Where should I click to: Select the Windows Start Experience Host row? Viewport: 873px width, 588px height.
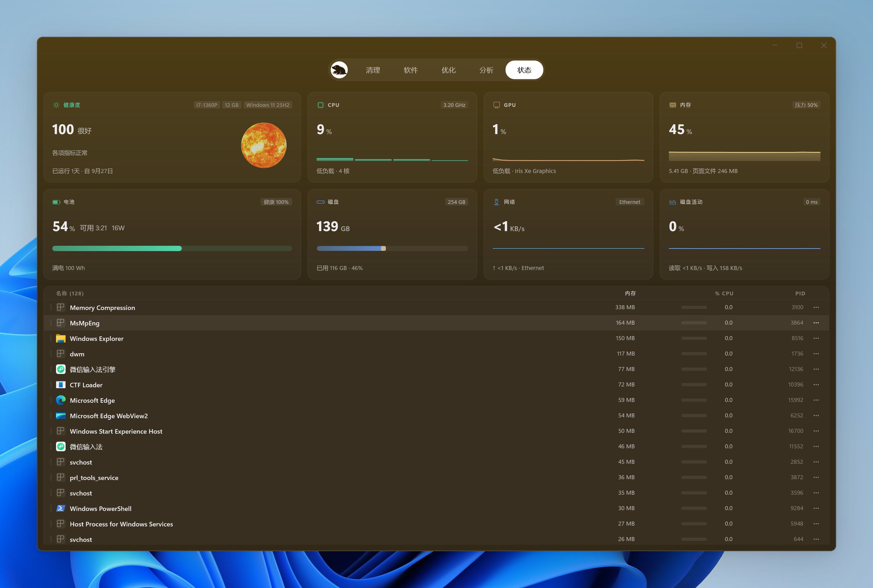(436, 431)
